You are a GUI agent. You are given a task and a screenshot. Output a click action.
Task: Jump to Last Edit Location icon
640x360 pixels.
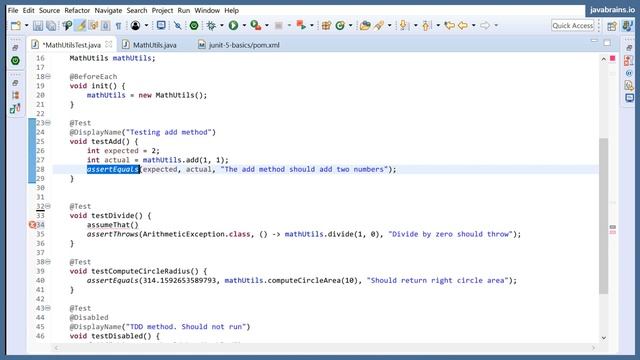coord(449,26)
